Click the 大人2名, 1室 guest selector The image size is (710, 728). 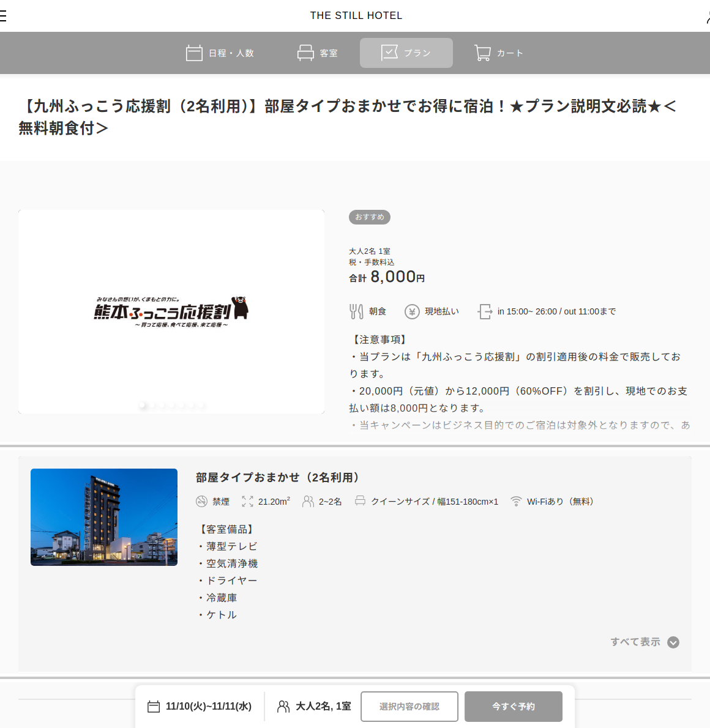[314, 707]
